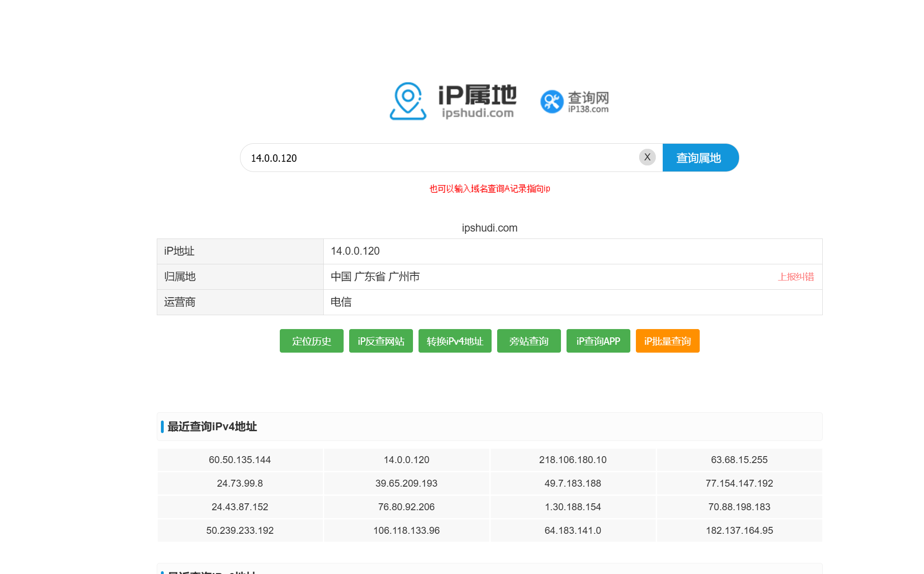Open recent IP 218.106.180.10
Viewport: 924px width, 574px height.
pyautogui.click(x=573, y=460)
